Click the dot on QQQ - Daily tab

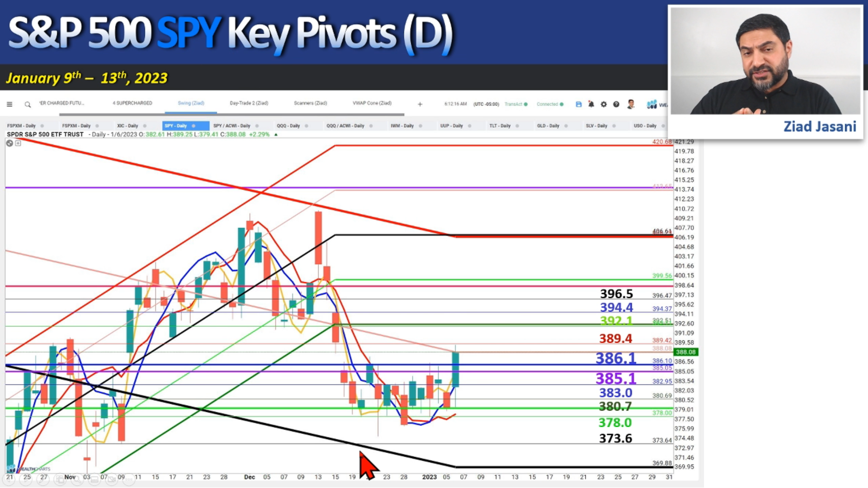307,126
